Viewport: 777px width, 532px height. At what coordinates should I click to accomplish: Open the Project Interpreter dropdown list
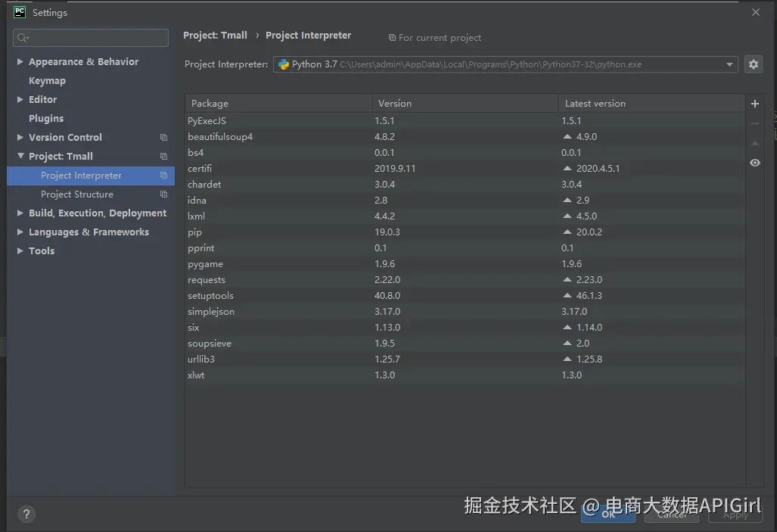[x=729, y=64]
